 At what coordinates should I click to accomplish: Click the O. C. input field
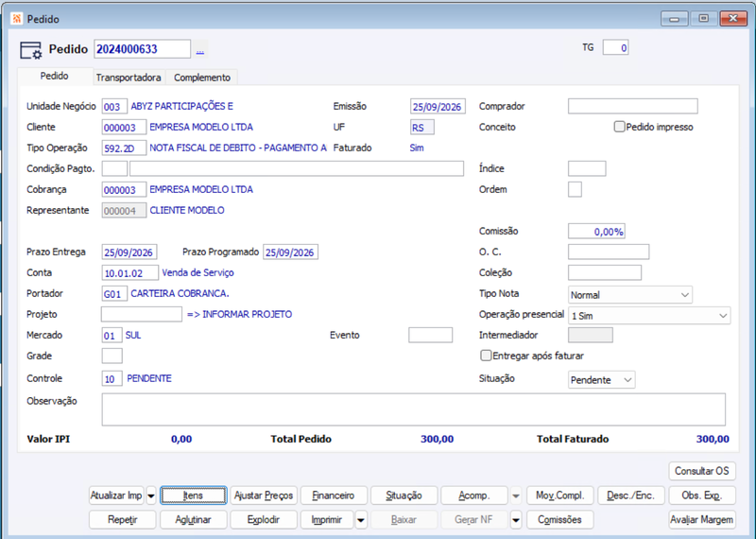point(609,252)
